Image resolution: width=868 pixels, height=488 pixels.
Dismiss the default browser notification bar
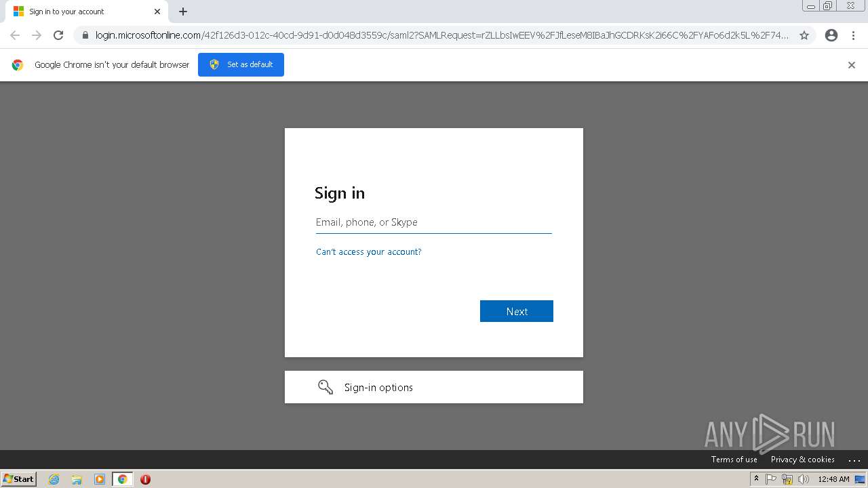click(x=852, y=65)
